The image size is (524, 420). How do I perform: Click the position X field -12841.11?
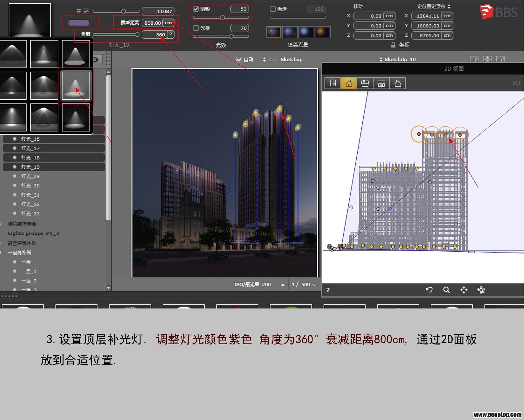427,16
